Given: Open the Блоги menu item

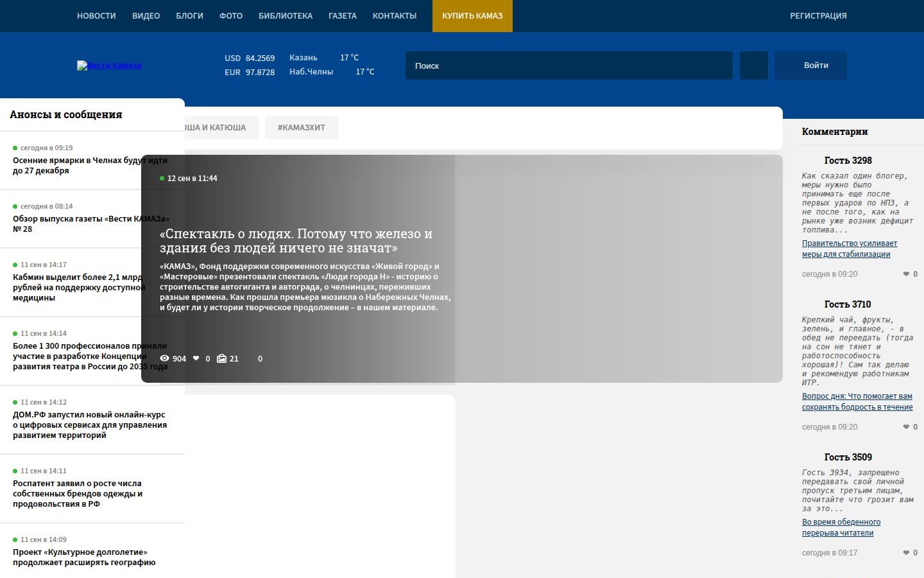Looking at the screenshot, I should tap(190, 16).
